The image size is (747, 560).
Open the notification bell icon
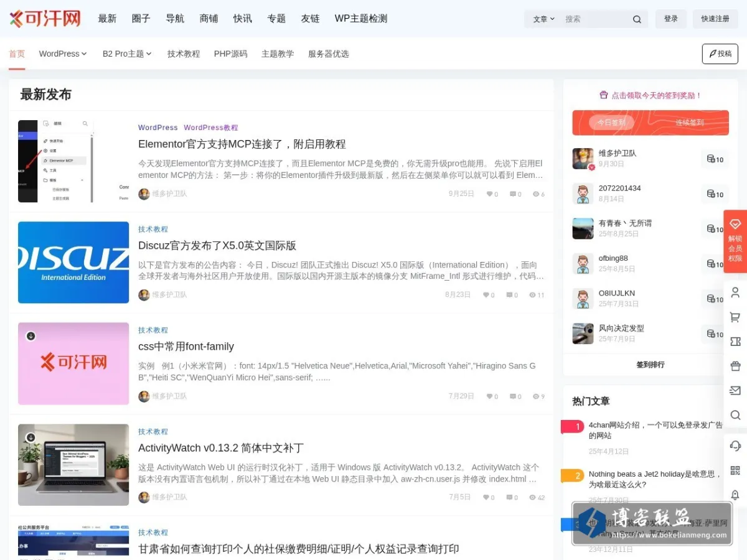tap(735, 495)
